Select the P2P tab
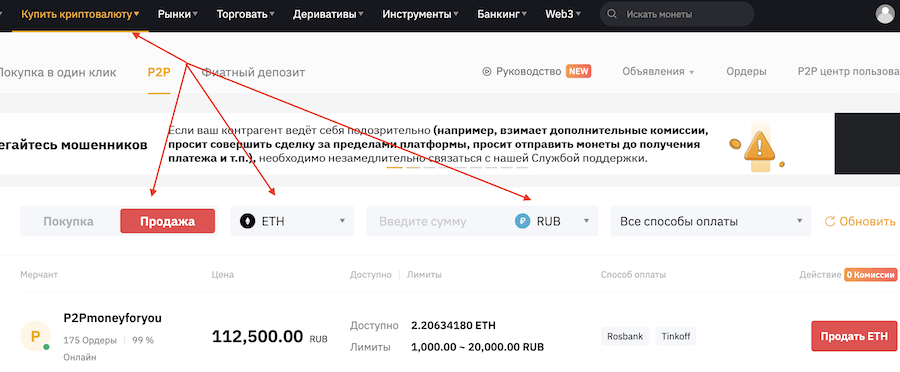The width and height of the screenshot is (900, 372). [159, 72]
